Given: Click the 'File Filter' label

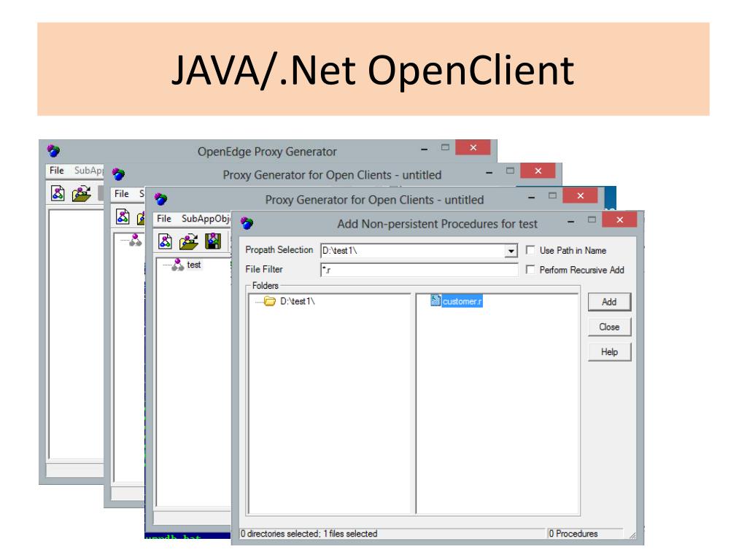Looking at the screenshot, I should [x=264, y=269].
